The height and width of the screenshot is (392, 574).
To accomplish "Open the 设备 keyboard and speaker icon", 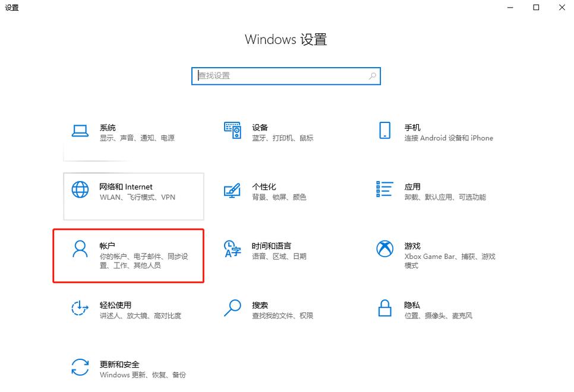I will click(232, 131).
